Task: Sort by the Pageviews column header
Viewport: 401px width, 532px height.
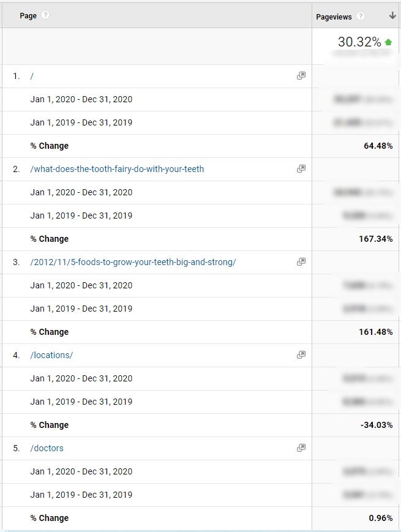Action: click(x=334, y=17)
